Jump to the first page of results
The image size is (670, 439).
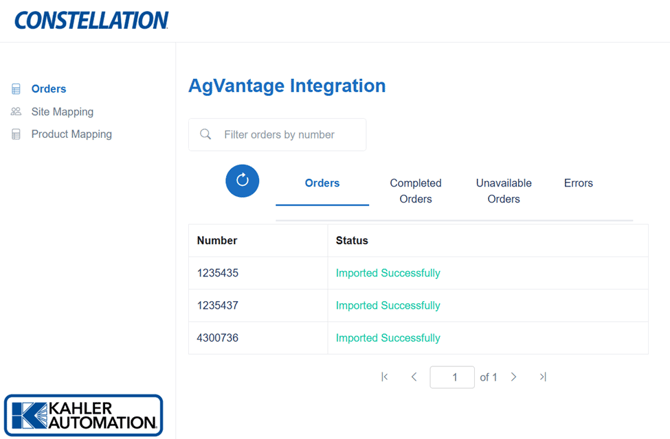[x=385, y=377]
